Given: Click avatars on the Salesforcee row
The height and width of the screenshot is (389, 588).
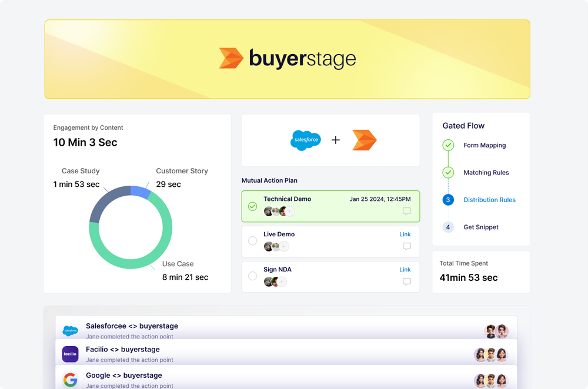Looking at the screenshot, I should click(496, 331).
